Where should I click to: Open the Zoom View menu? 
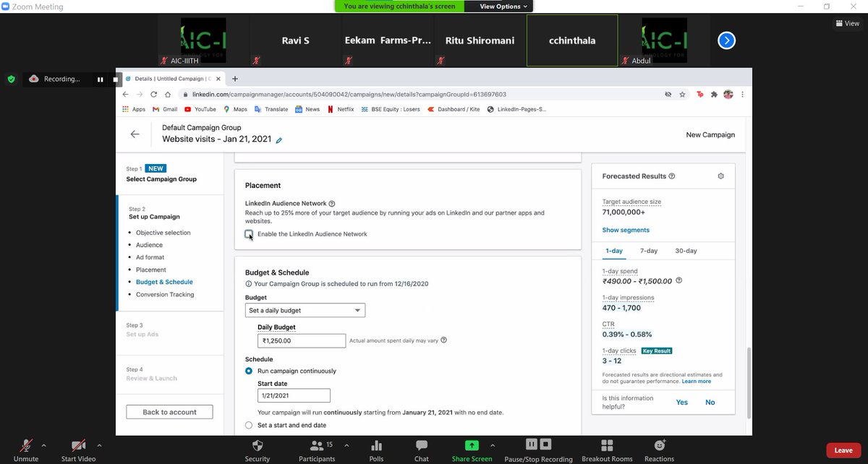(x=848, y=23)
